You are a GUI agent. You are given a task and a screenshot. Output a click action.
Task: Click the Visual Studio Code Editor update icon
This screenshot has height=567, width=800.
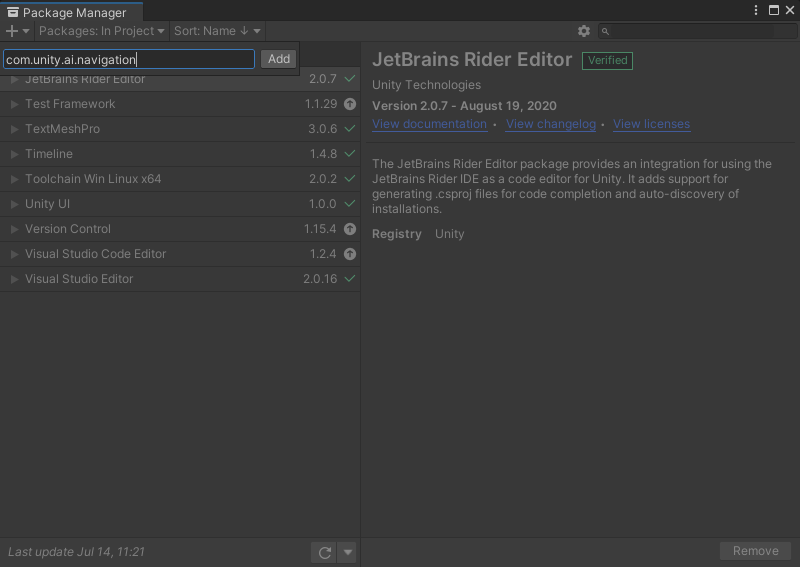pos(349,254)
